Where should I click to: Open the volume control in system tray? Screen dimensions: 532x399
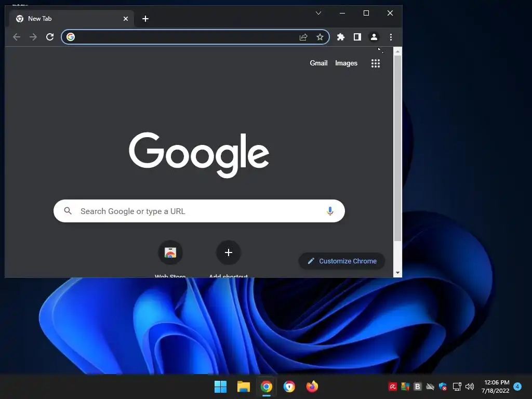[470, 387]
